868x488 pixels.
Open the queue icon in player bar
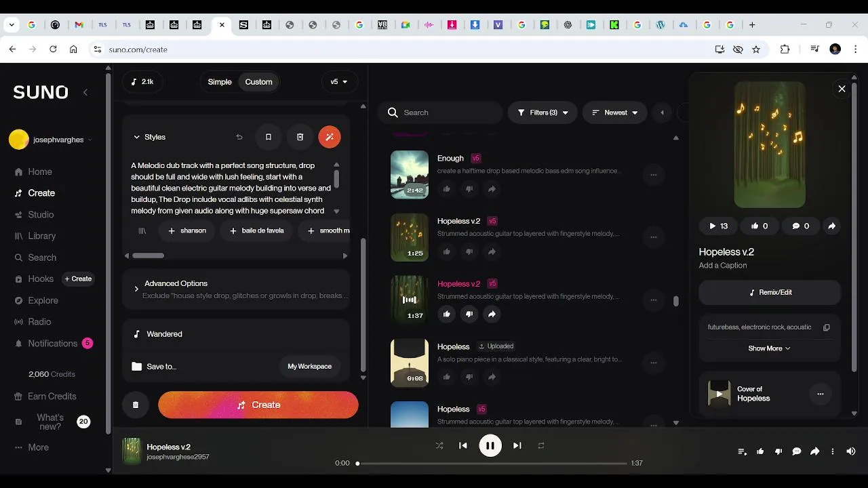pos(743,451)
